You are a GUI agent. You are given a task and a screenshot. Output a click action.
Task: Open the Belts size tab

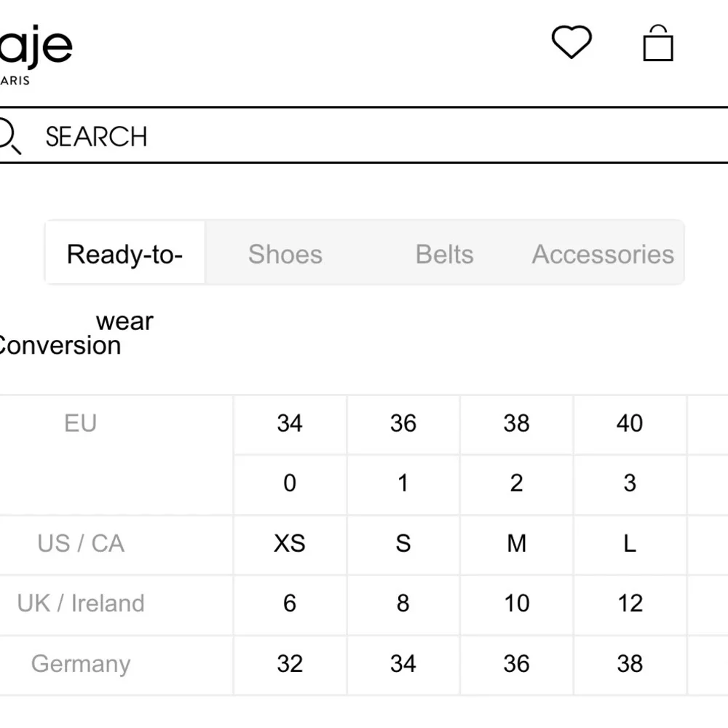point(444,254)
